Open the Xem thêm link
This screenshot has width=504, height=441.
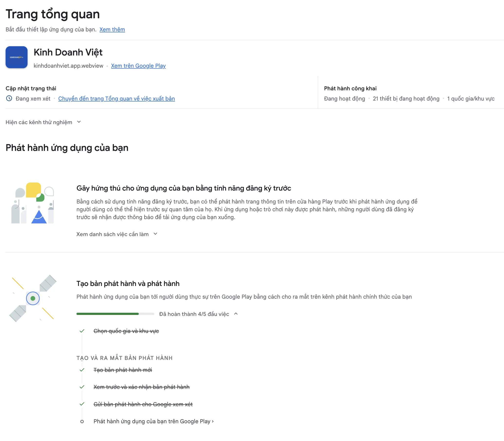tap(112, 29)
